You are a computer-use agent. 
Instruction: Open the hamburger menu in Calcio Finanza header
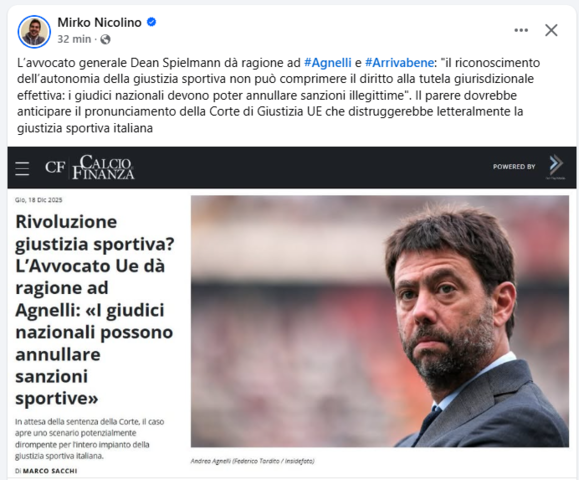(22, 168)
